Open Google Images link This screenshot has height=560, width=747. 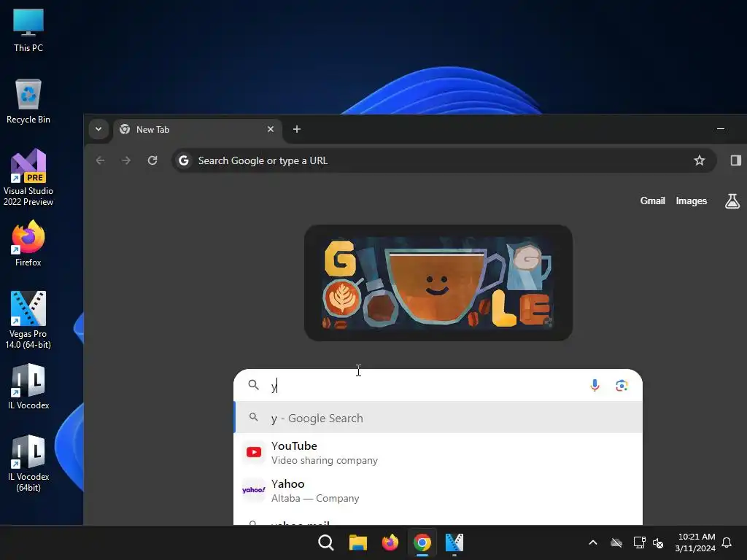[x=692, y=201]
